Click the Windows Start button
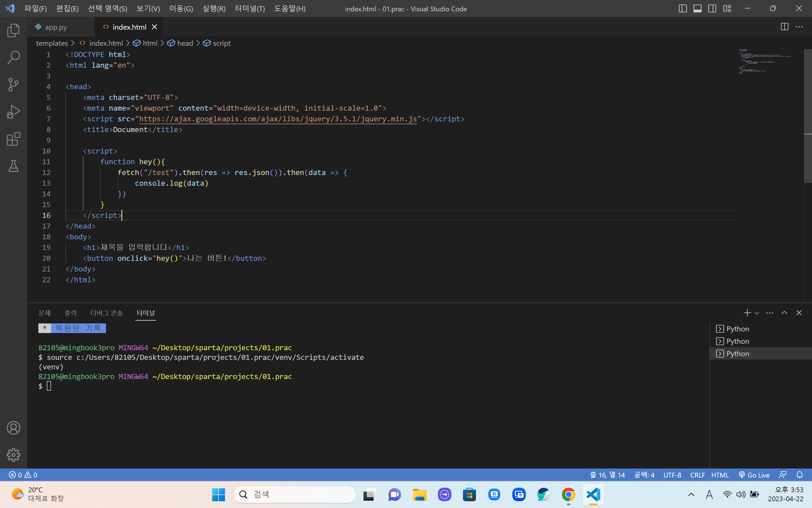The image size is (812, 508). pyautogui.click(x=219, y=494)
